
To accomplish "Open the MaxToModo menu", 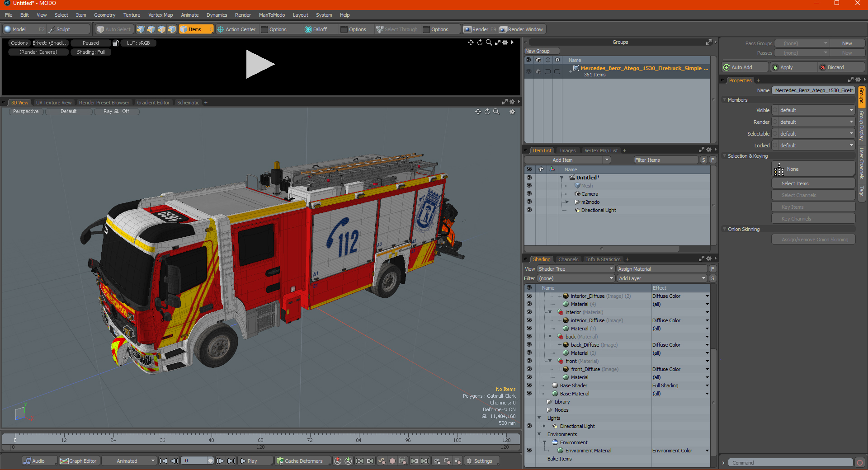I will 272,15.
